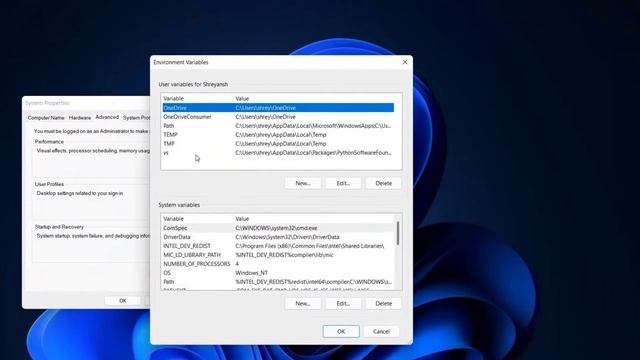640x360 pixels.
Task: Click OK in System Properties window
Action: (x=122, y=300)
